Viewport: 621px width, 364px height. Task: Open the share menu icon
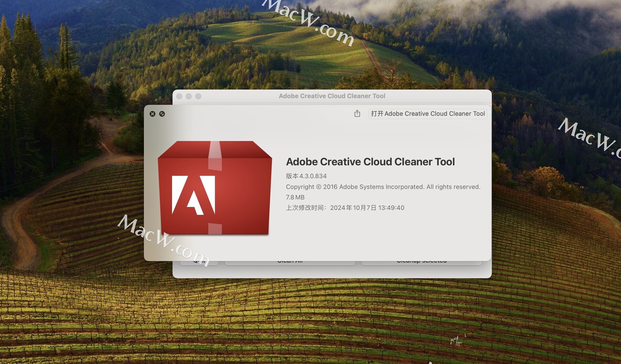pyautogui.click(x=357, y=113)
